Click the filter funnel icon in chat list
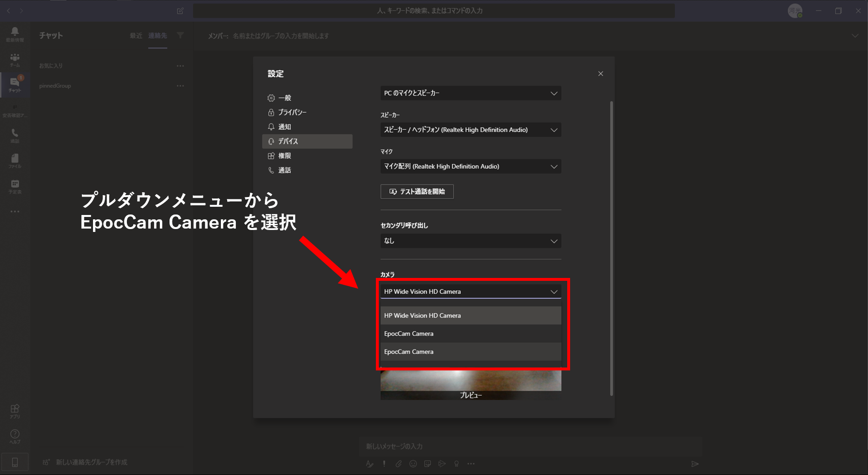The width and height of the screenshot is (868, 475). pyautogui.click(x=180, y=35)
